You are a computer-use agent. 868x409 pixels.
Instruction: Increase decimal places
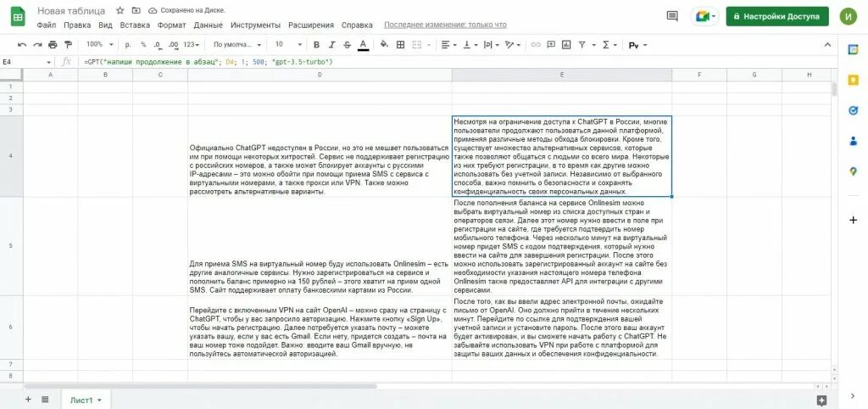point(173,44)
